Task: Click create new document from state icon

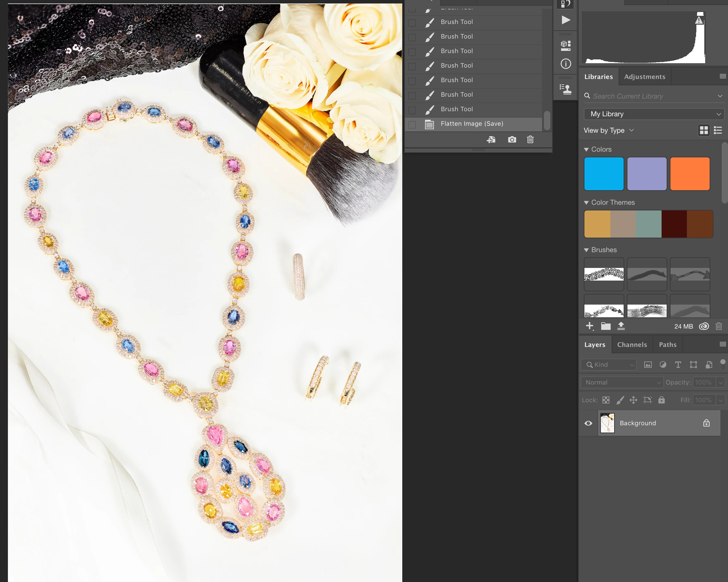Action: 491,140
